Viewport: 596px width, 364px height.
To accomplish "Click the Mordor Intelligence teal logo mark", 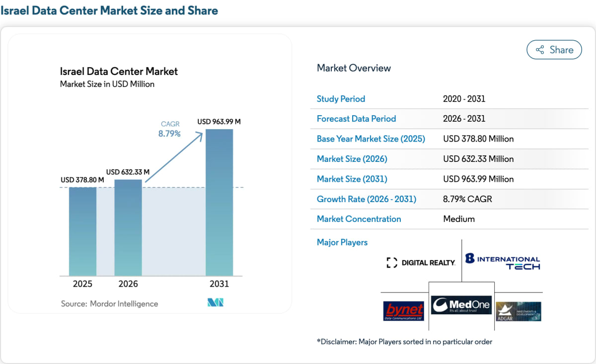I will pyautogui.click(x=216, y=302).
